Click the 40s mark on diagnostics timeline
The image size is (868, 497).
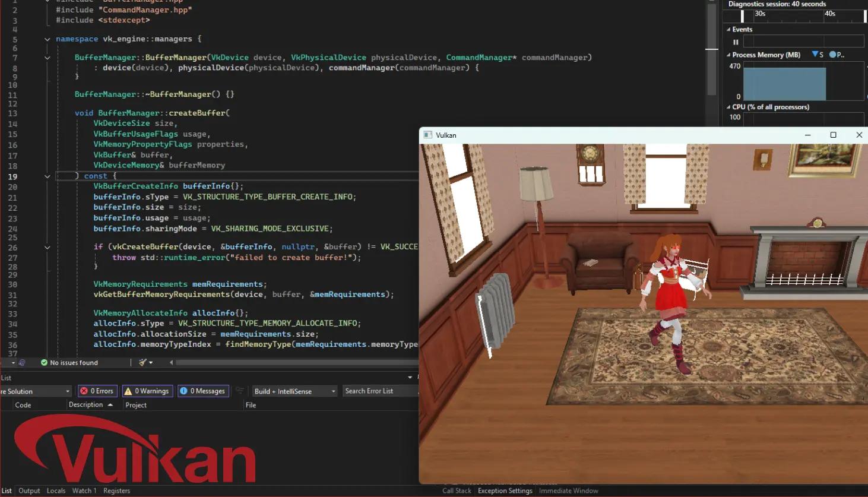click(830, 13)
